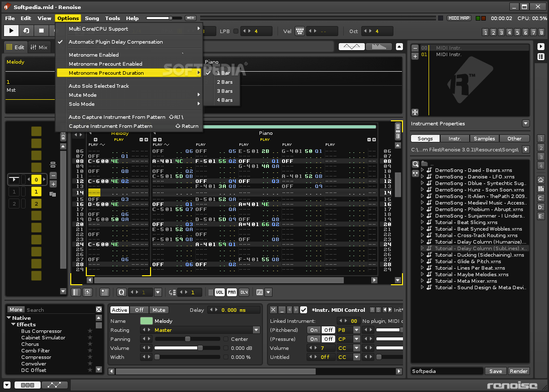This screenshot has height=392, width=549.
Task: Enable Metronome Enabled option
Action: 129,55
